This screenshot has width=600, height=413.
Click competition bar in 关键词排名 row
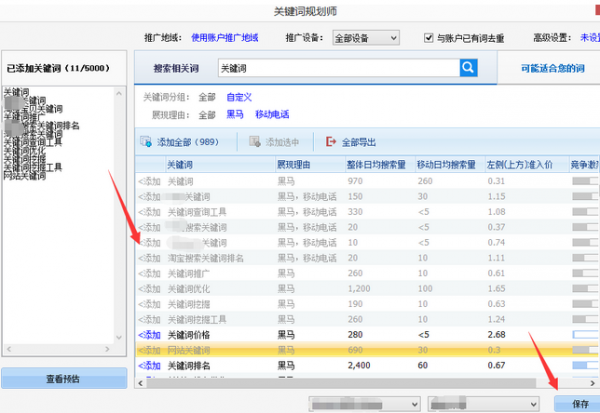coord(584,366)
